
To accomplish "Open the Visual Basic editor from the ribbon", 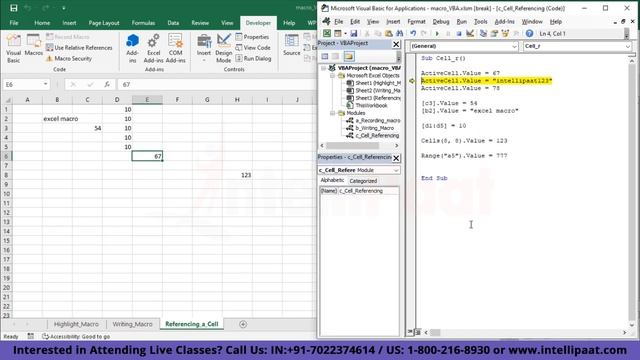I will (13, 48).
